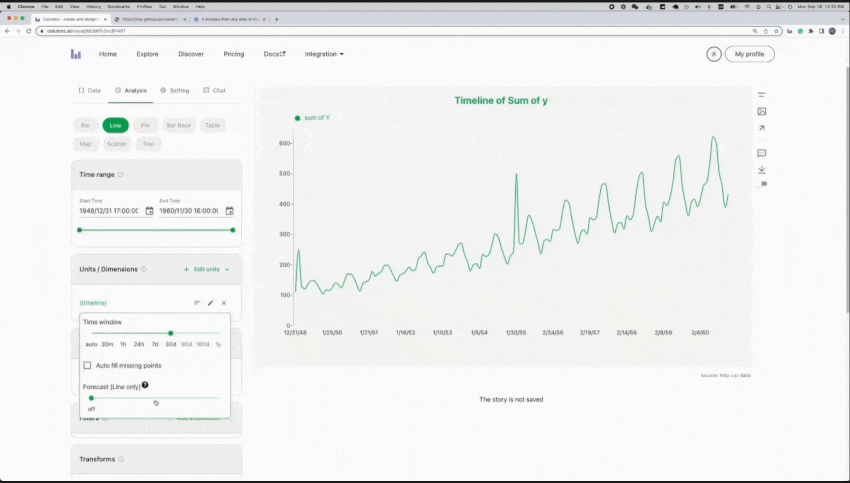
Task: Click the tag icon below download
Action: pos(764,184)
